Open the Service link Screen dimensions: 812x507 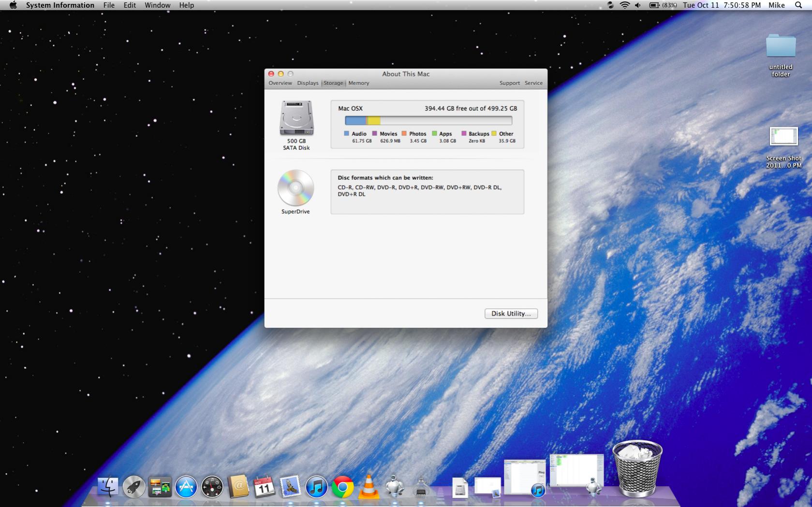(x=533, y=83)
